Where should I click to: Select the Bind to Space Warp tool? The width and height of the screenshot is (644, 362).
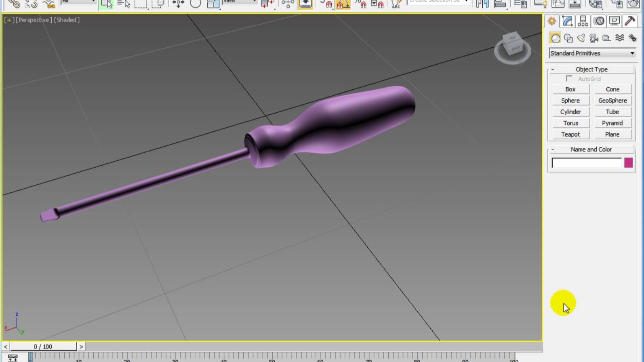[49, 4]
